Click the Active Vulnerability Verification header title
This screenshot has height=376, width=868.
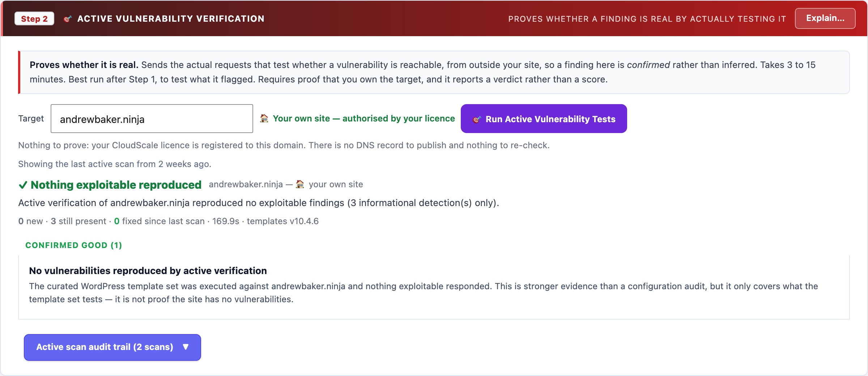click(171, 19)
